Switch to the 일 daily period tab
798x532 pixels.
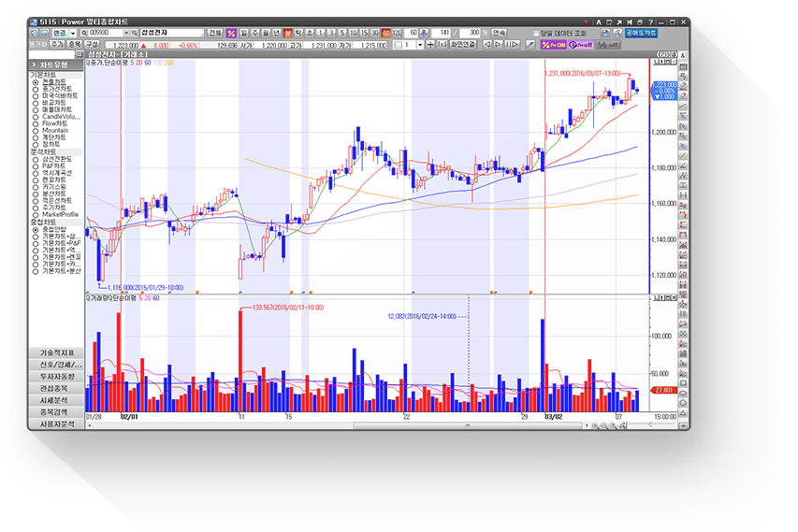tap(244, 33)
